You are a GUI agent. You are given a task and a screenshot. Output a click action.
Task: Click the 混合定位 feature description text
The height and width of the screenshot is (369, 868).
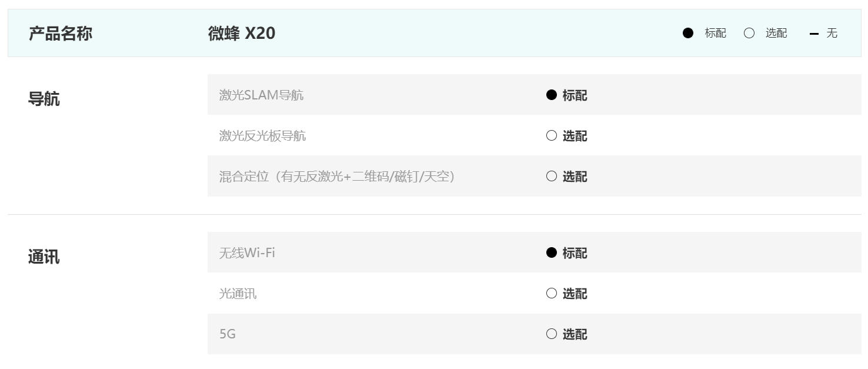[x=337, y=176]
